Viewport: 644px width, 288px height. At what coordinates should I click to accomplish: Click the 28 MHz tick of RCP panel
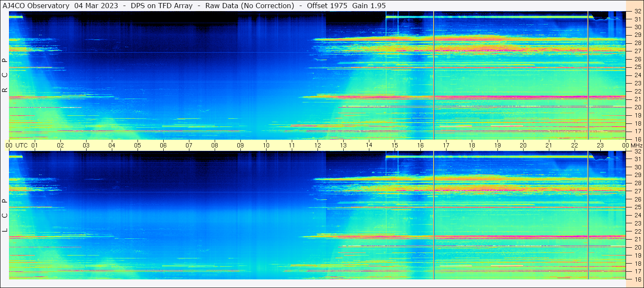click(638, 43)
